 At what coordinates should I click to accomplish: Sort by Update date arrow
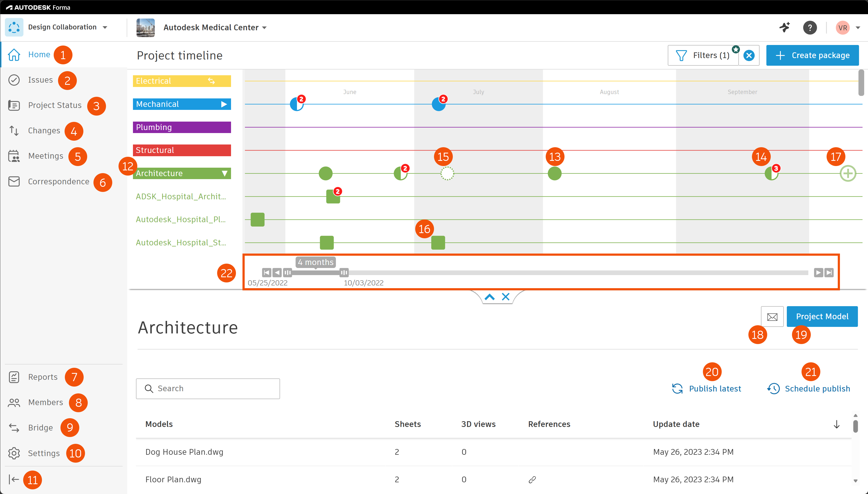pos(836,424)
